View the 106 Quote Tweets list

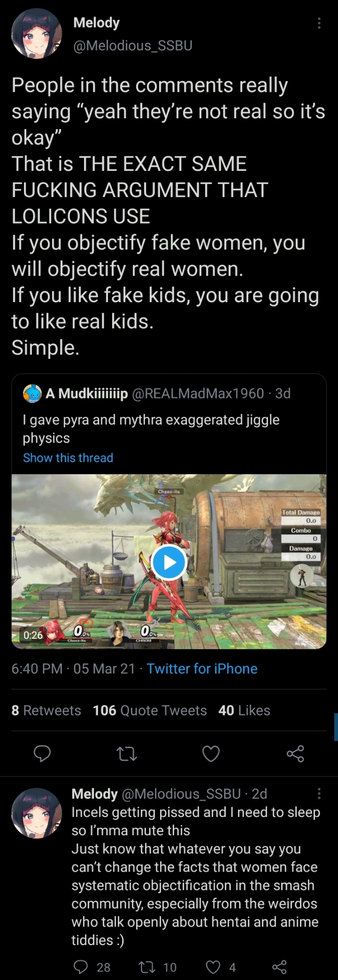coord(150,710)
